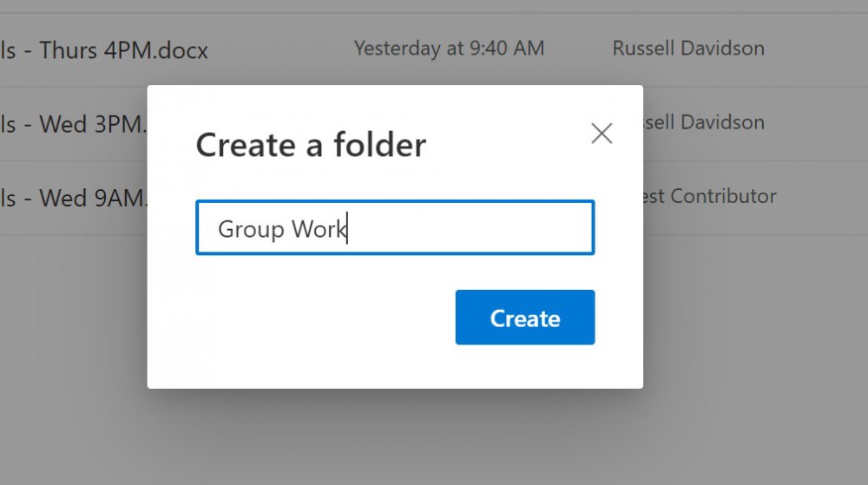Focus the folder name input field

coord(395,227)
